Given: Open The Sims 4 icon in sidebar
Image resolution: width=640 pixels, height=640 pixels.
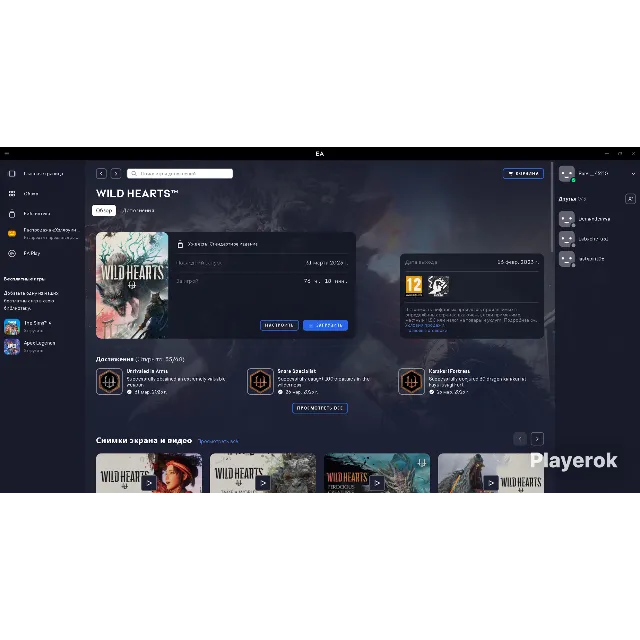Looking at the screenshot, I should click(x=12, y=327).
